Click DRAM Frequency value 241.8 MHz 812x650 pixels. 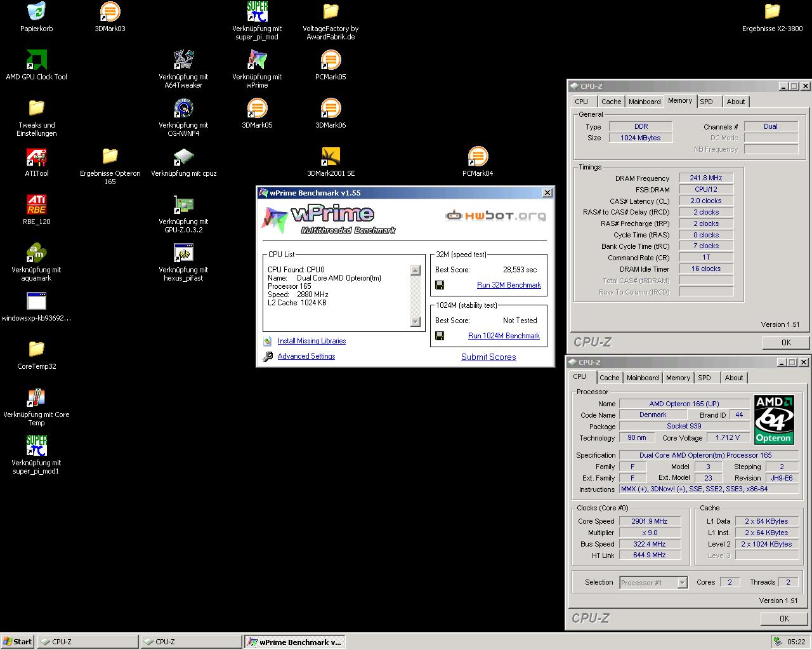point(706,178)
